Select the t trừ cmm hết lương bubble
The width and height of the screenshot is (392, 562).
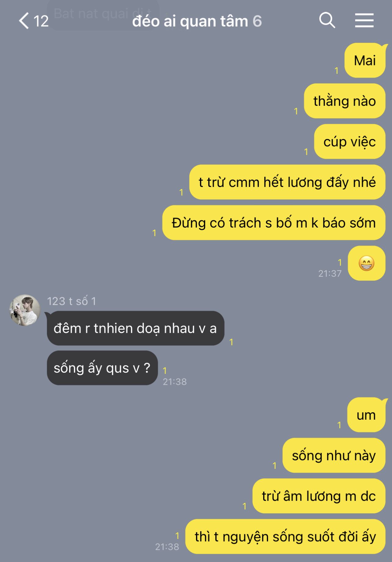[287, 182]
